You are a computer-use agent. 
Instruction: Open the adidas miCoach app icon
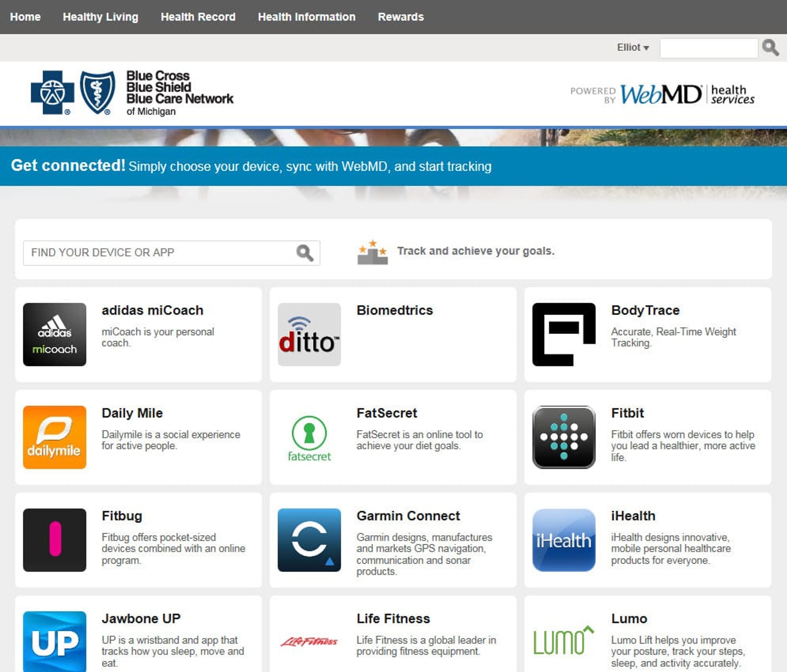tap(54, 334)
